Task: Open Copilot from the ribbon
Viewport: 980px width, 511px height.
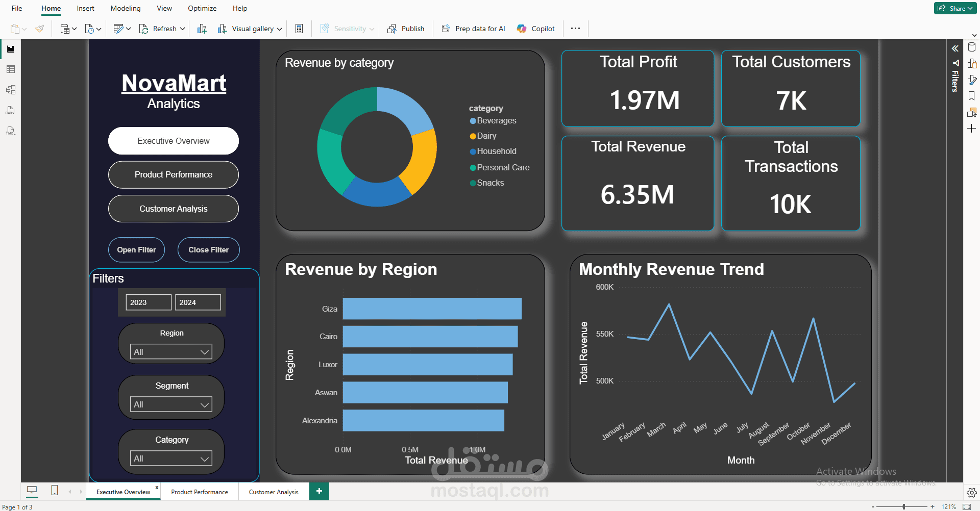Action: (535, 29)
